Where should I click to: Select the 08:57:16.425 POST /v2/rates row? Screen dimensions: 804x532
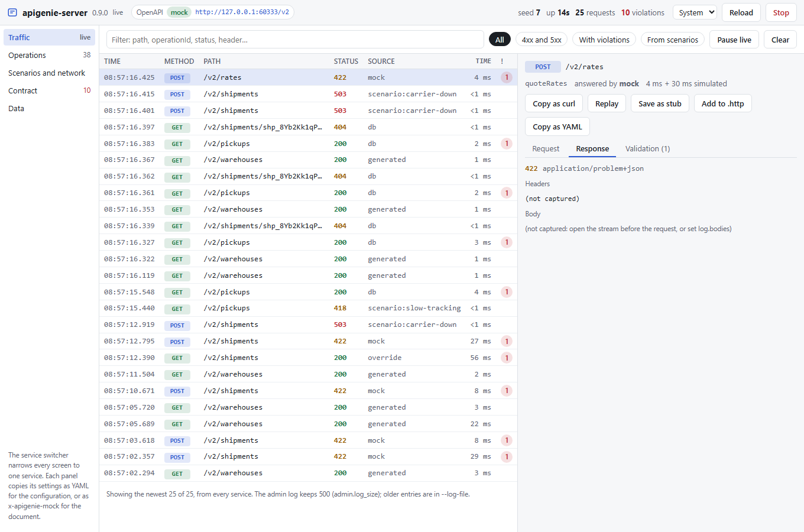pyautogui.click(x=308, y=77)
